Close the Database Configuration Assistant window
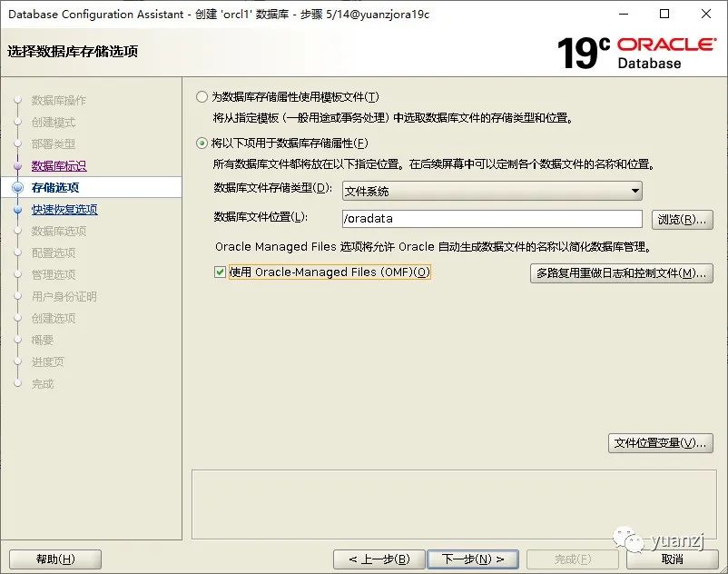728x574 pixels. click(x=705, y=14)
